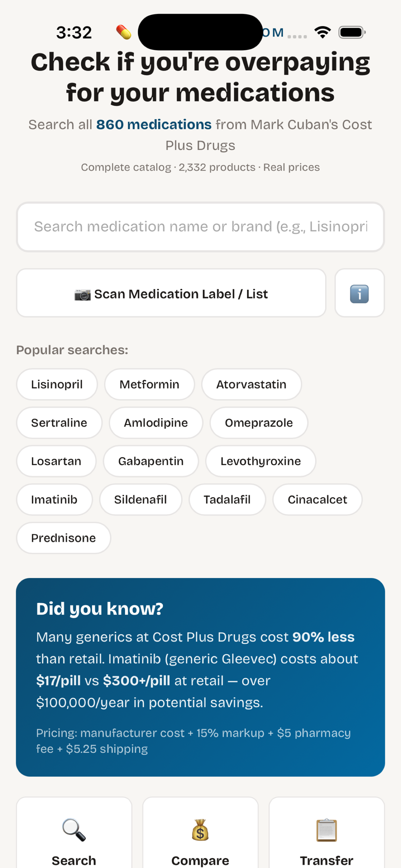The width and height of the screenshot is (401, 868).
Task: Tap the Imatinib popular search chip
Action: (54, 500)
